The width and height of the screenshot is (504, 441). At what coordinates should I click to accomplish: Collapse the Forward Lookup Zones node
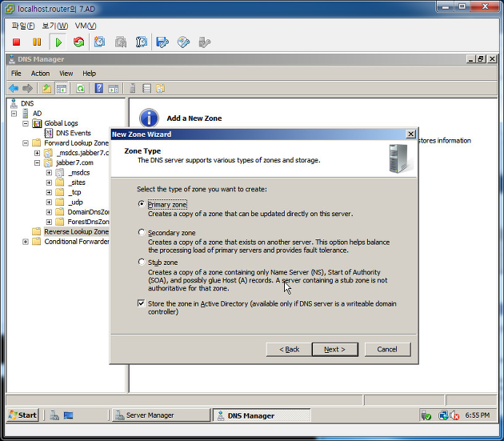pyautogui.click(x=26, y=143)
